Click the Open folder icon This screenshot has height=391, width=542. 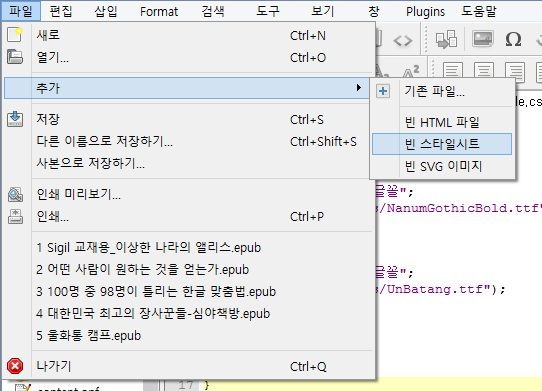[15, 57]
